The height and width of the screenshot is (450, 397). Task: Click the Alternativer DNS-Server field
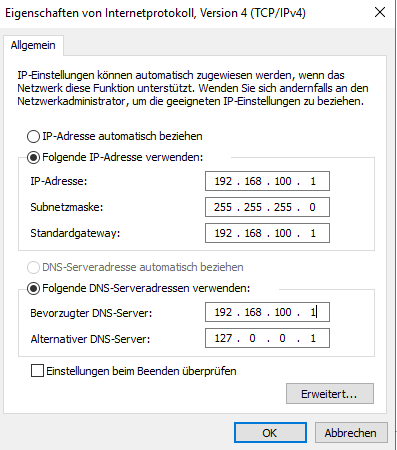(267, 338)
